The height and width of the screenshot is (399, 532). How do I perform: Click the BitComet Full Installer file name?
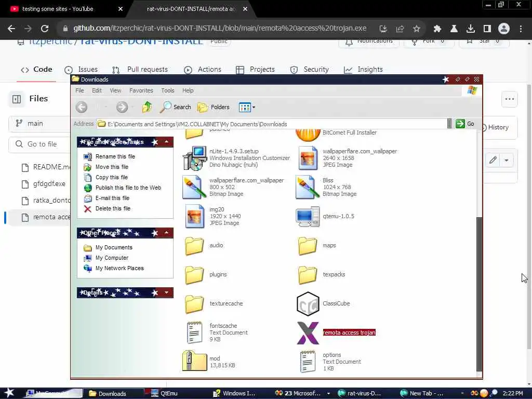click(x=350, y=132)
